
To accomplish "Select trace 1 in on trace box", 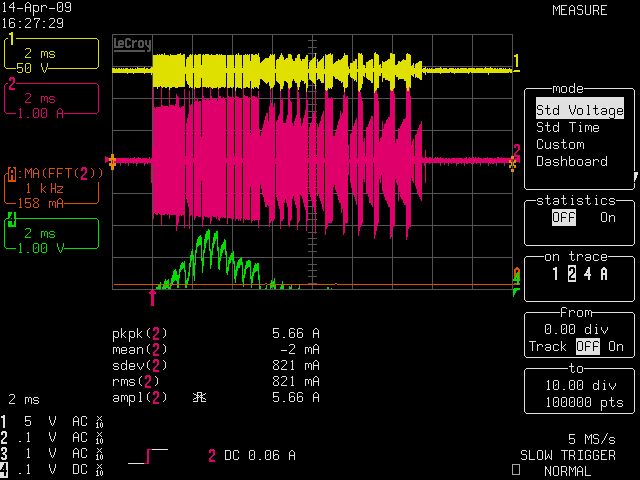I will [x=555, y=273].
